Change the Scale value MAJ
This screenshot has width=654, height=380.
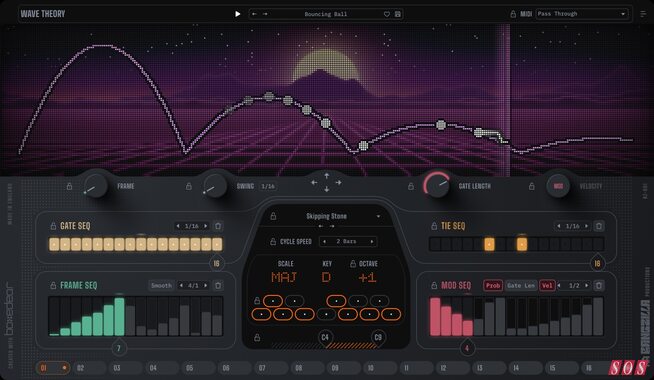[x=284, y=277]
